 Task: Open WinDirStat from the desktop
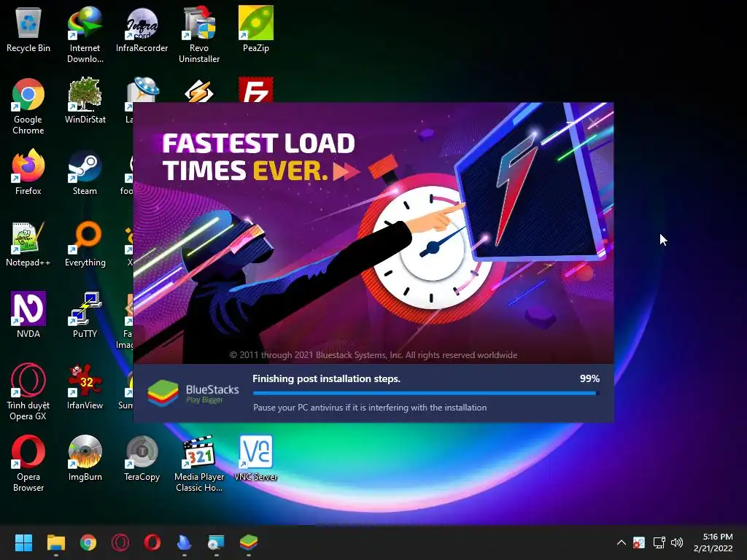tap(85, 101)
